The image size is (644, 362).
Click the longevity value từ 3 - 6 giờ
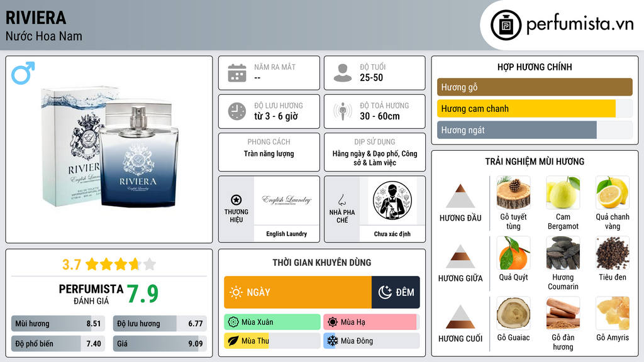(x=276, y=116)
